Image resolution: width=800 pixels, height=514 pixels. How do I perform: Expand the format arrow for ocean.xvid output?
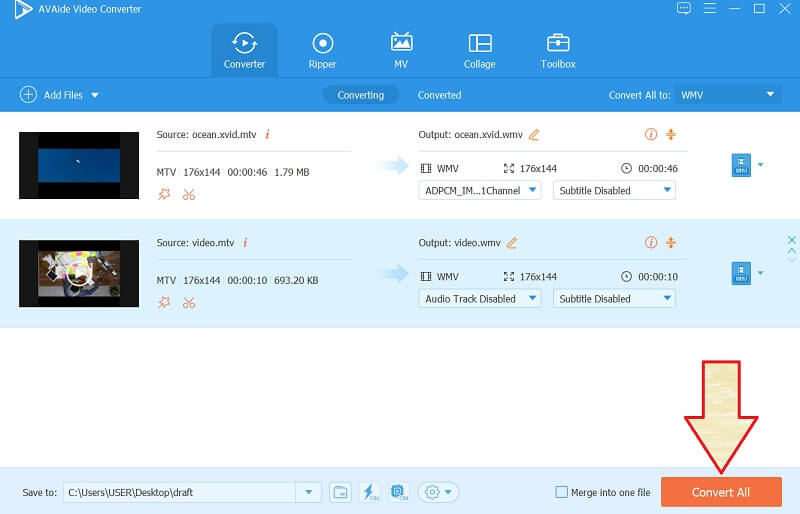[x=761, y=165]
